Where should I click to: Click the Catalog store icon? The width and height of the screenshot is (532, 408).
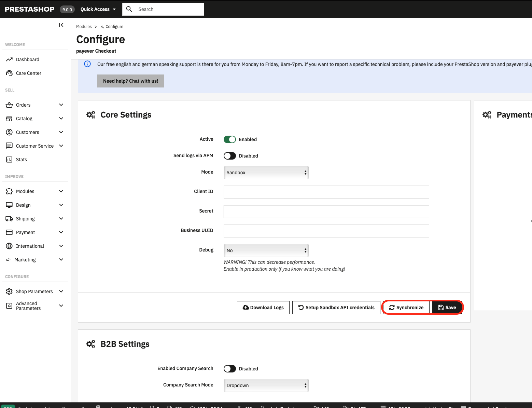point(9,119)
